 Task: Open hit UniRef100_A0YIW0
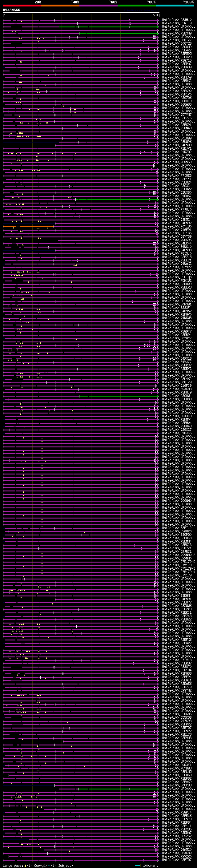[x=177, y=226]
